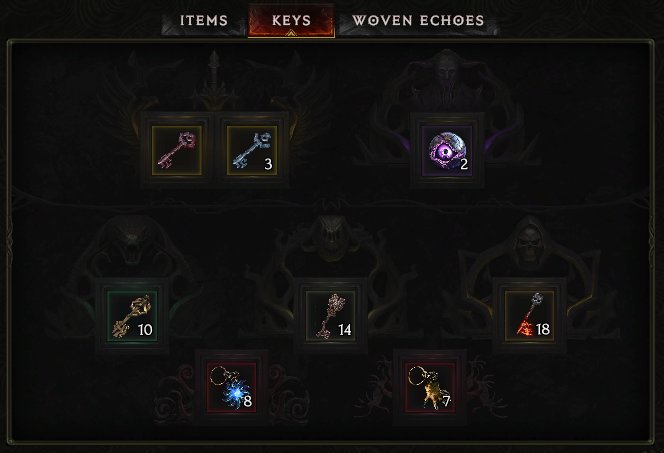The image size is (664, 453).
Task: Select the Keys tab
Action: coord(291,20)
